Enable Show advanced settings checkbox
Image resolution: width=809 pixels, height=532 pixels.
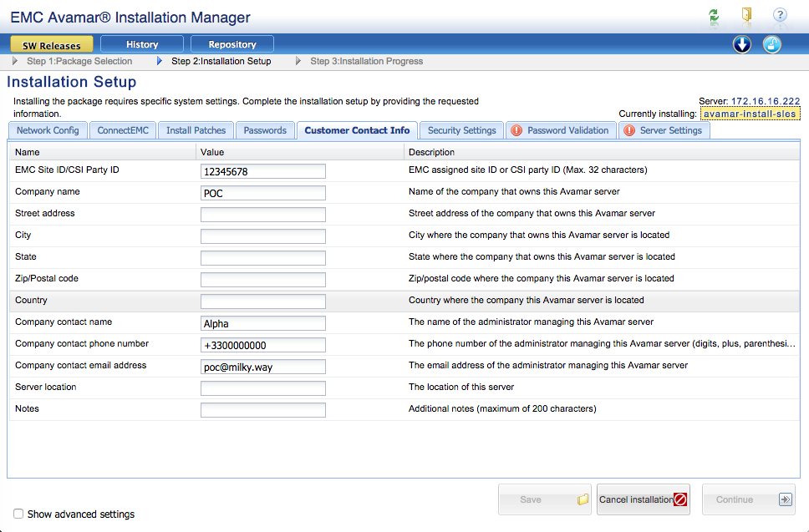[x=18, y=514]
